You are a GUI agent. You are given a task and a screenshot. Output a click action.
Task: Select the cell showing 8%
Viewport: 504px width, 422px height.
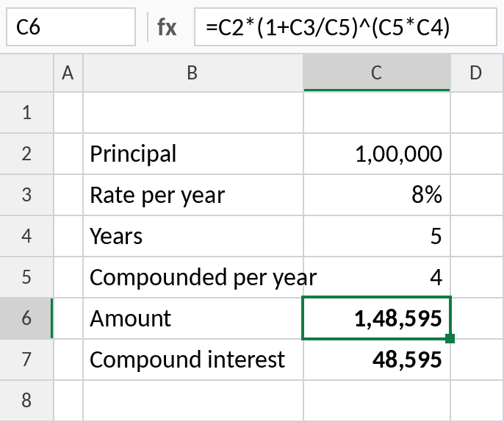coord(377,195)
